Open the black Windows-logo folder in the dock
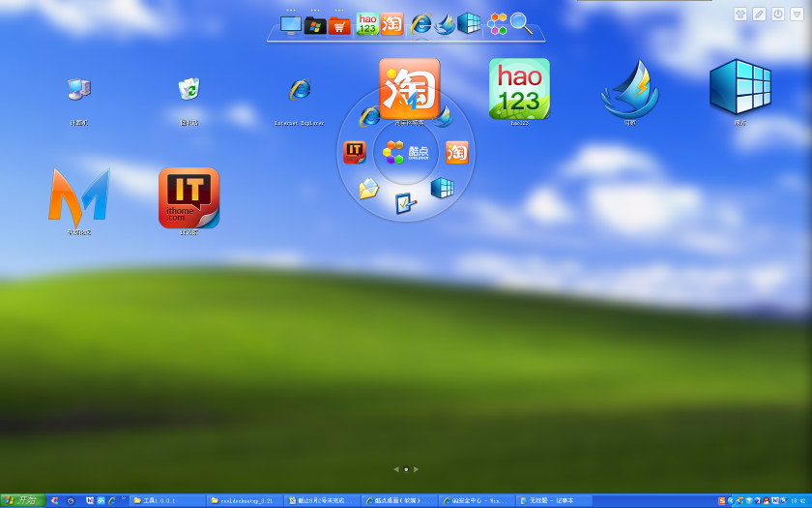Viewport: 812px width, 508px height. click(315, 25)
